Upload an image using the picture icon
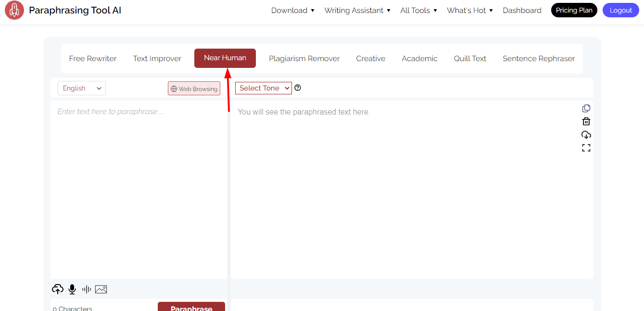This screenshot has height=311, width=644. 101,289
